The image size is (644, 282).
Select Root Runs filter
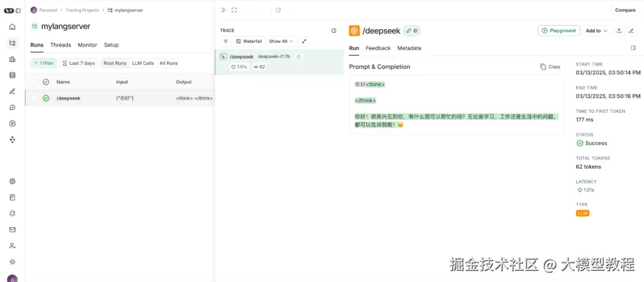click(x=115, y=63)
